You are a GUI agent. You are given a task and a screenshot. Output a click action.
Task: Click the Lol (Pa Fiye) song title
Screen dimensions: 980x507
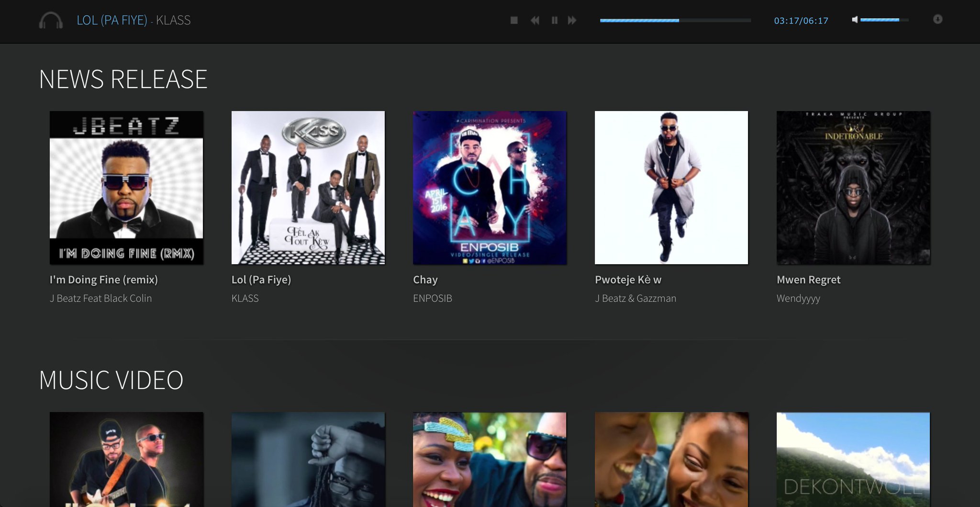point(261,280)
